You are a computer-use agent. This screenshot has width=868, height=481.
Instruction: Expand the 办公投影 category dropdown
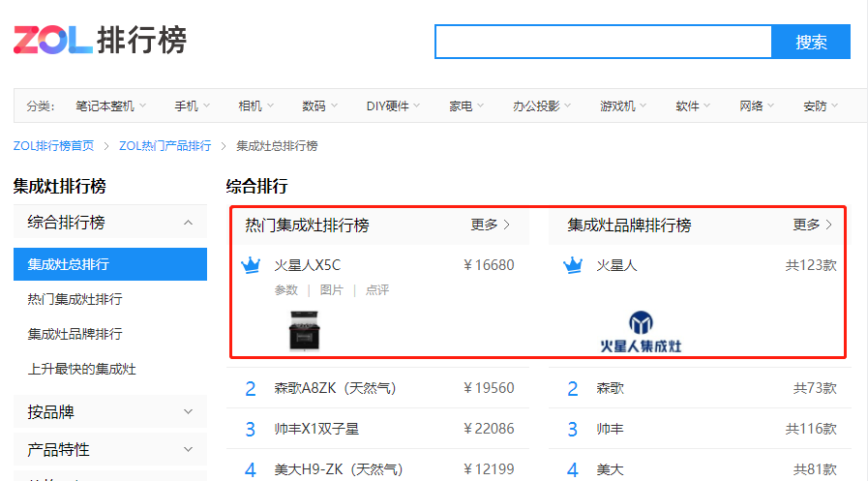point(541,105)
